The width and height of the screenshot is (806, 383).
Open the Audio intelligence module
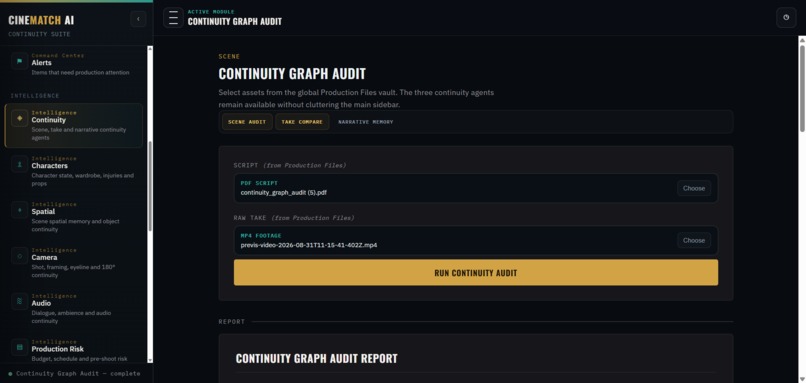click(x=74, y=308)
